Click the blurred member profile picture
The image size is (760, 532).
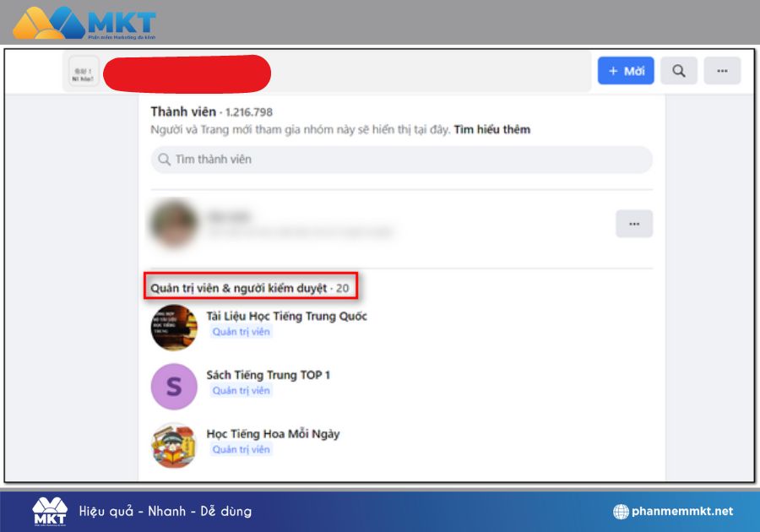click(x=174, y=225)
